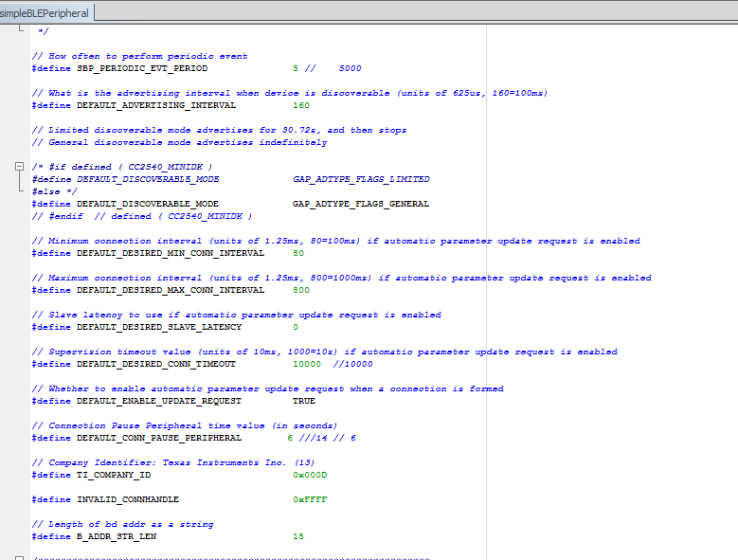Click the active DEFAULT_DISCOVERABLE_MODE define
The width and height of the screenshot is (738, 560).
click(x=148, y=204)
